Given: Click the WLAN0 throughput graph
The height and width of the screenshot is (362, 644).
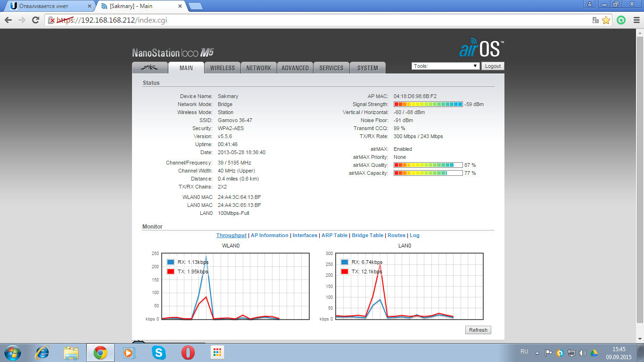Looking at the screenshot, I should click(235, 286).
